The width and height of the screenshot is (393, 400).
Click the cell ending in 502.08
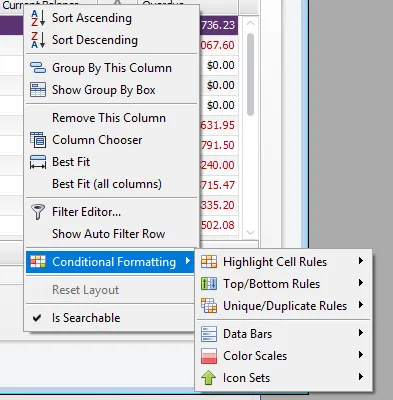[x=219, y=225]
